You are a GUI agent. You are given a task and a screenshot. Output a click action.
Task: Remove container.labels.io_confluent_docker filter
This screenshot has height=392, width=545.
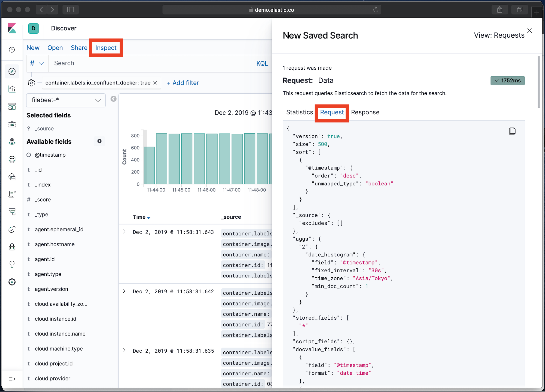pyautogui.click(x=155, y=83)
